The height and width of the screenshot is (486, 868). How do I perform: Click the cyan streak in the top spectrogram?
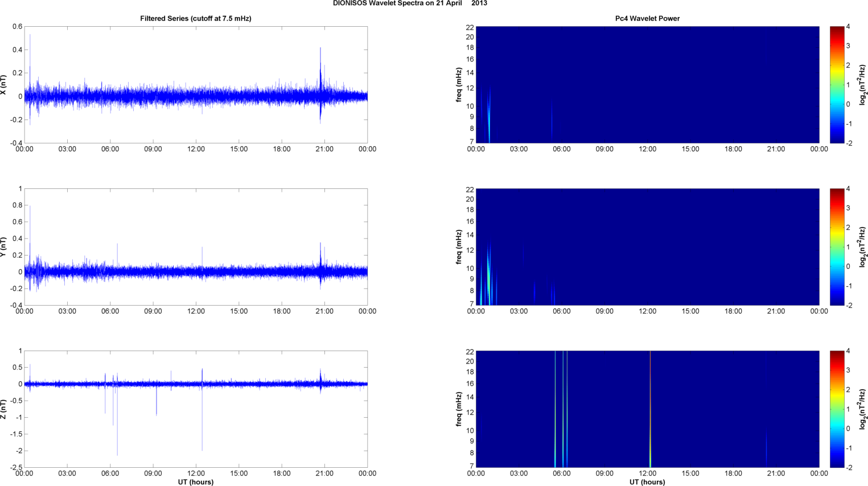489,122
